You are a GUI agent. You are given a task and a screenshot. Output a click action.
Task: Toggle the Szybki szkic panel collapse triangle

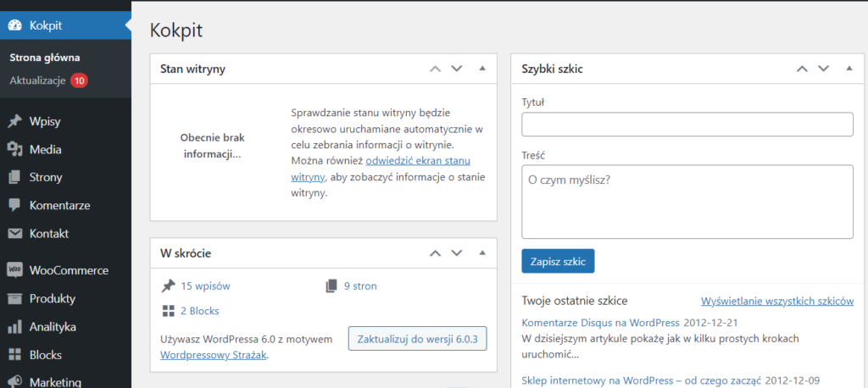tap(848, 69)
